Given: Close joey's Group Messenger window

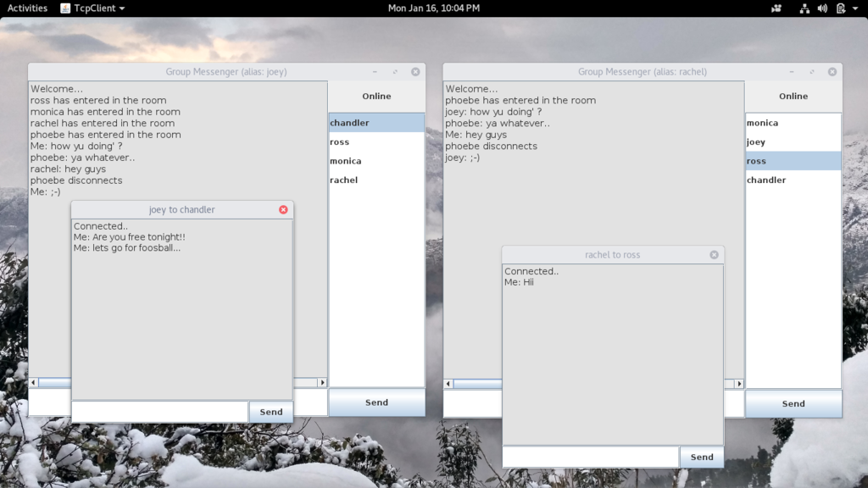Looking at the screenshot, I should tap(415, 72).
